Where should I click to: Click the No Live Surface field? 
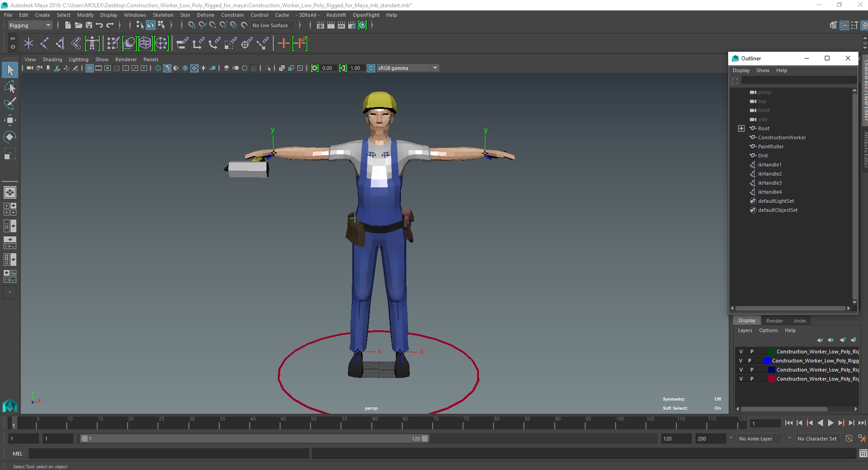click(273, 25)
